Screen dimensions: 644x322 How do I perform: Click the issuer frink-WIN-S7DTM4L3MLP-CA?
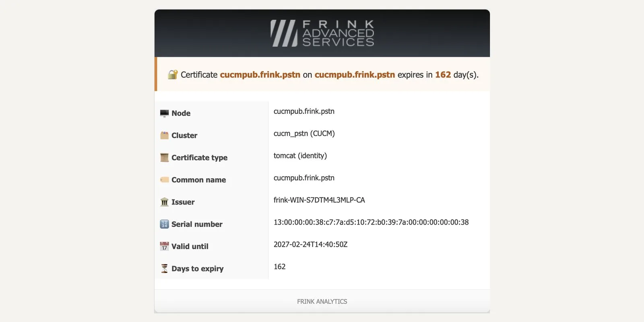click(x=319, y=200)
